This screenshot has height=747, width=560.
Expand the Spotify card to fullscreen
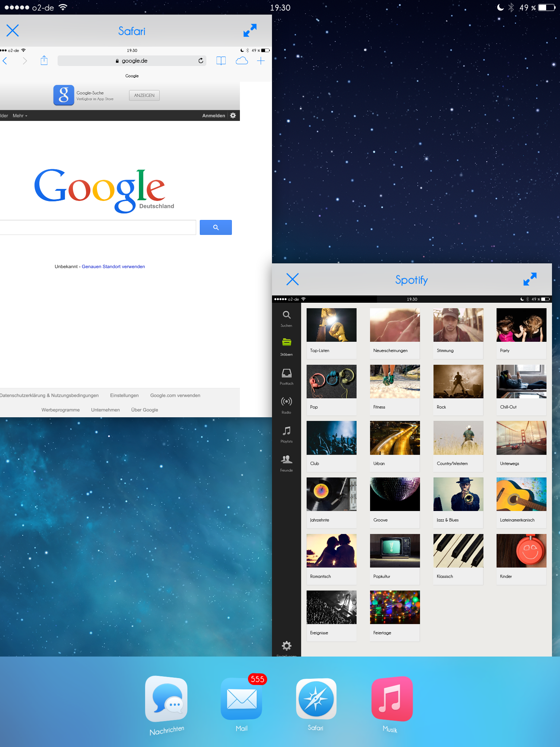coord(530,279)
